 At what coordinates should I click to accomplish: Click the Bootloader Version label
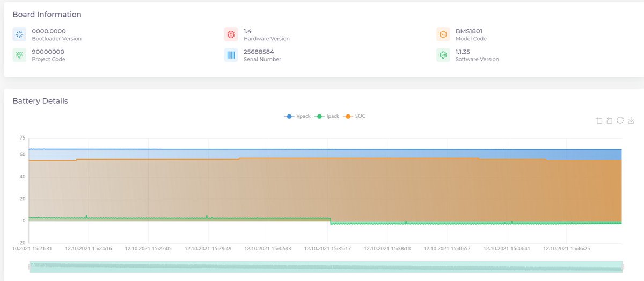coord(57,39)
